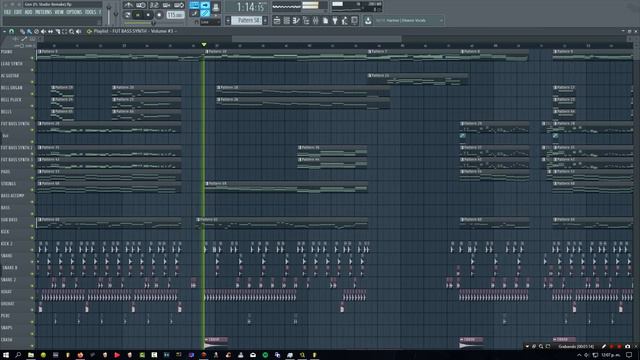Click the CRASH audio clip at the playhead
The image size is (640, 360).
coord(216,342)
